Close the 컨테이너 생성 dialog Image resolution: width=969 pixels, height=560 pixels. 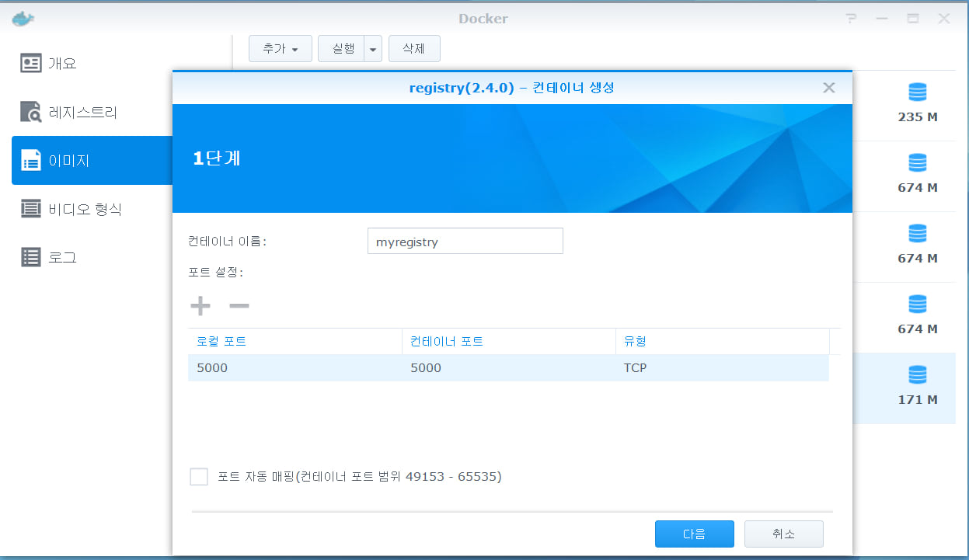pos(829,88)
